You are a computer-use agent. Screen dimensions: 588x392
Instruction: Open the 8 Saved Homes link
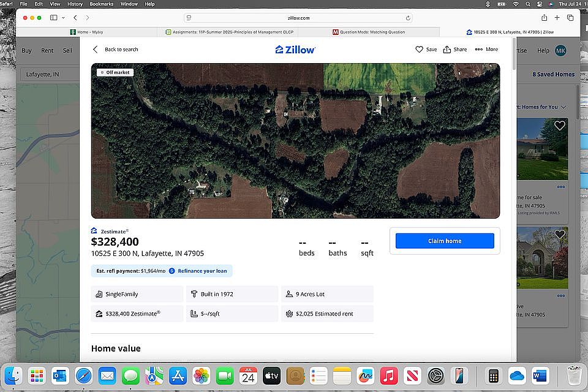[x=553, y=74]
